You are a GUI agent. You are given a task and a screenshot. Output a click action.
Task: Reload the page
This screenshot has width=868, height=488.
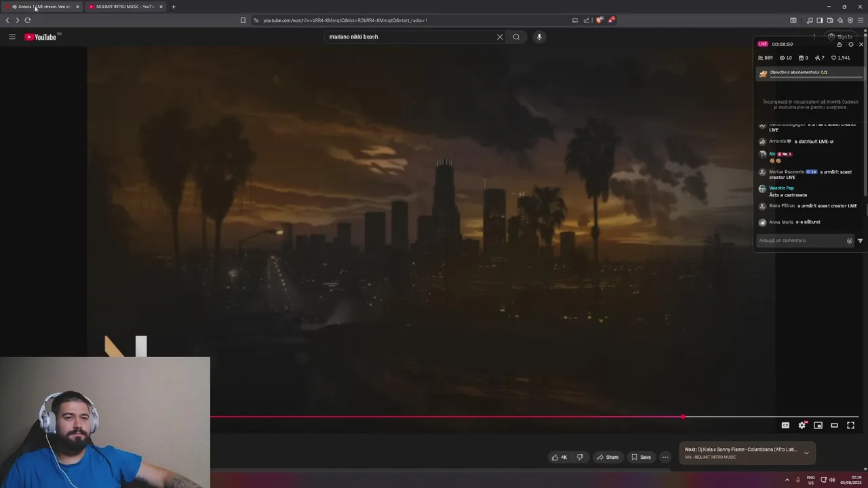(x=28, y=20)
